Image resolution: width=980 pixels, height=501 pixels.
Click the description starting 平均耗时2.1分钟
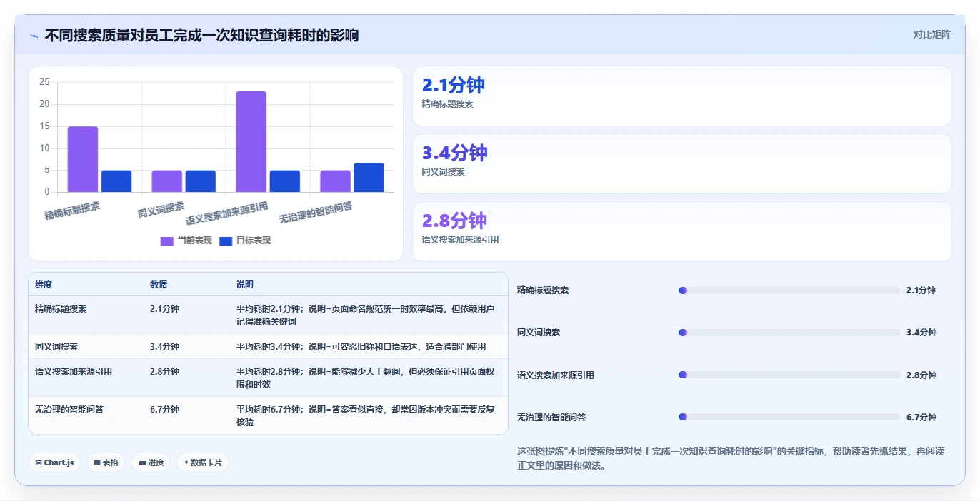click(x=366, y=315)
